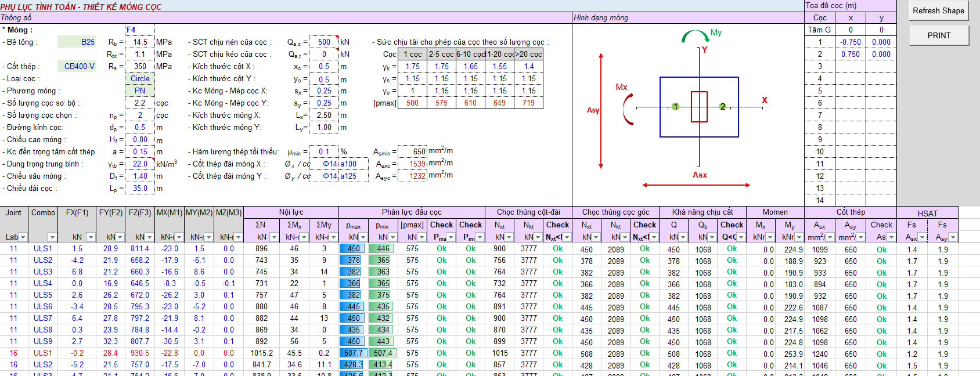Select the Phương móng cell PN
The image size is (980, 376).
[140, 91]
